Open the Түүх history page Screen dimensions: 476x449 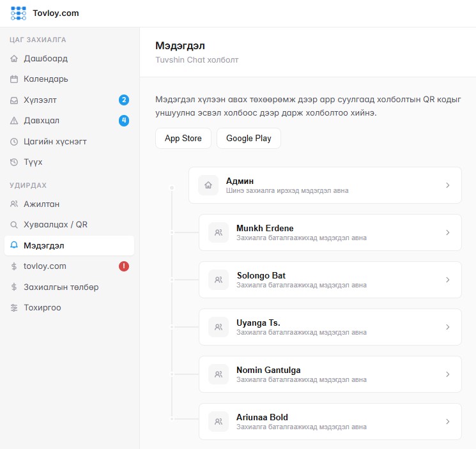[x=69, y=162]
